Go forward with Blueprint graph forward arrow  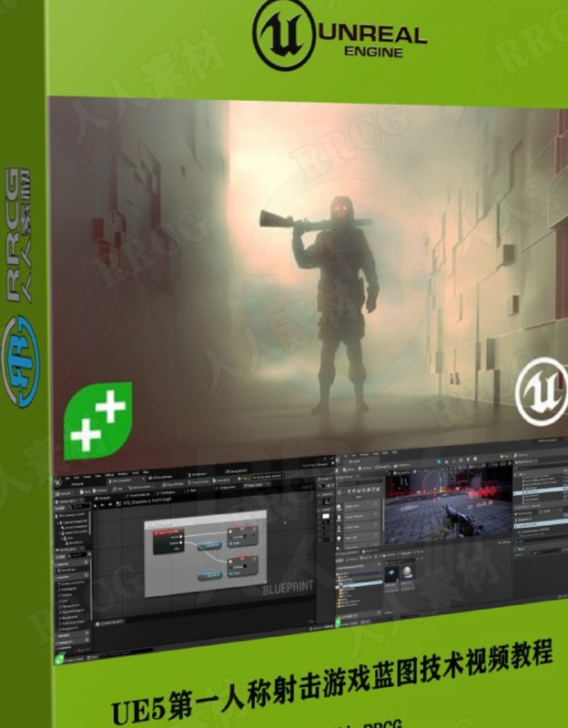pos(110,505)
